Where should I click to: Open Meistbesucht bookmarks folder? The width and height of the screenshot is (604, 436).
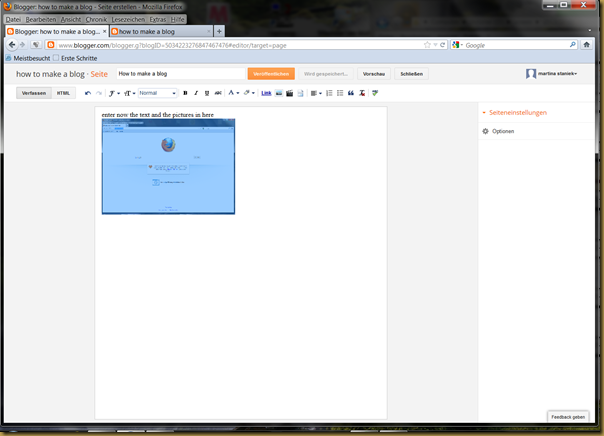[x=28, y=58]
